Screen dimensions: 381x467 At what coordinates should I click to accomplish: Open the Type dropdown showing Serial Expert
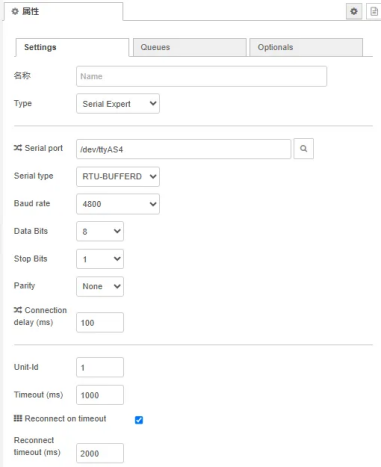(x=118, y=104)
